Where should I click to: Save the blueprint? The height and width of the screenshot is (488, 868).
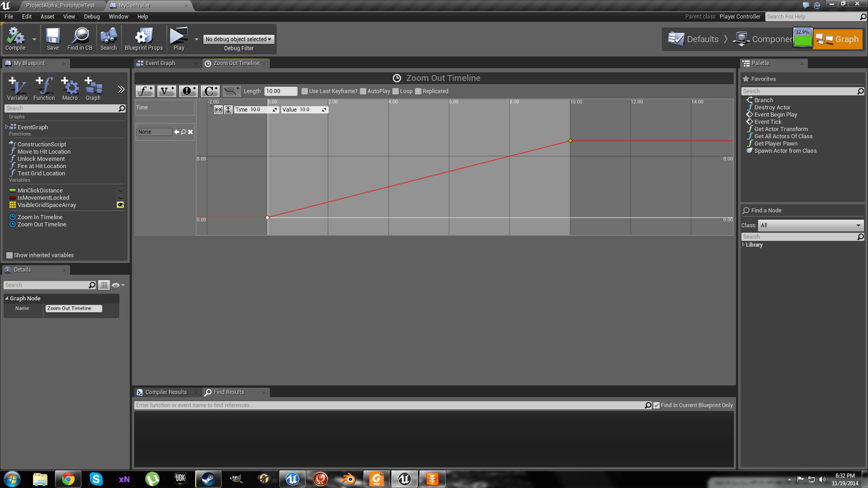coord(53,39)
